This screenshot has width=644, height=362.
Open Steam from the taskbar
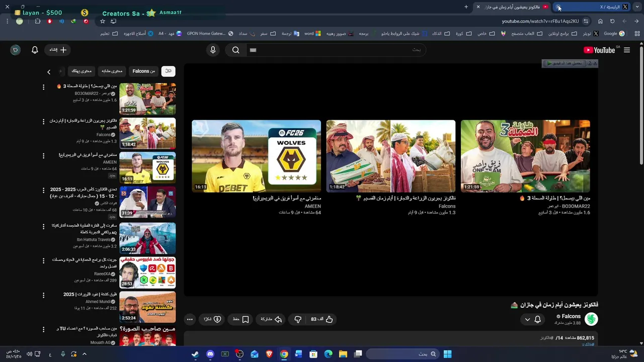(x=195, y=354)
